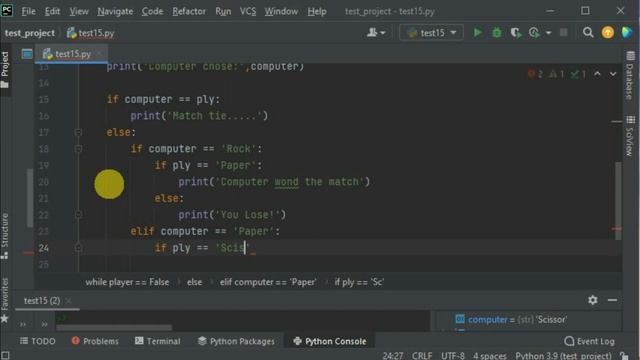
Task: Open the Problems tool window
Action: [95, 341]
